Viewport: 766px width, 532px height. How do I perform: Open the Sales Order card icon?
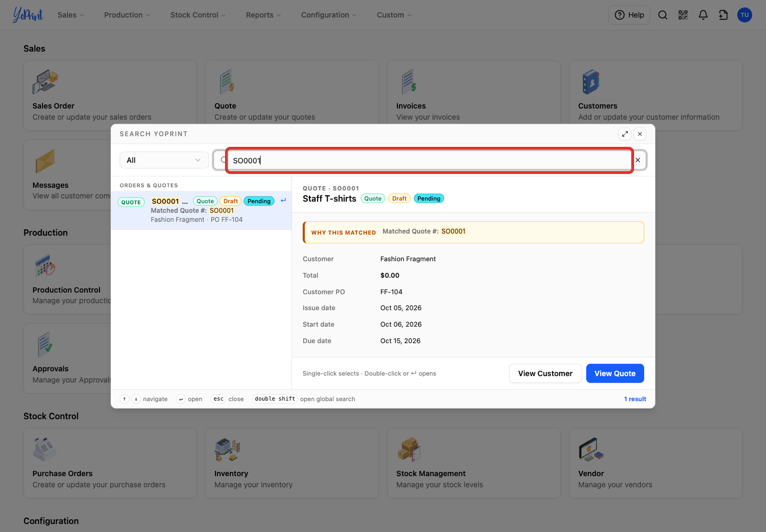(x=45, y=82)
